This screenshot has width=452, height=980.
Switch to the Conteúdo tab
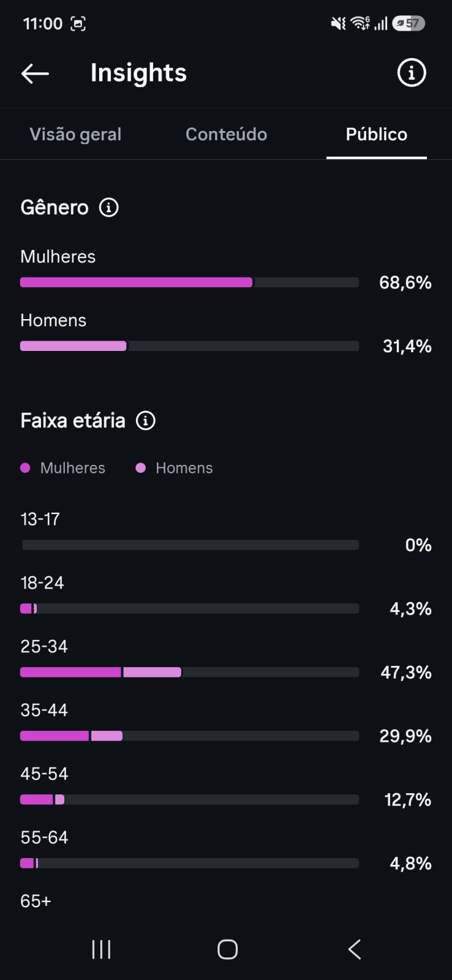click(226, 134)
